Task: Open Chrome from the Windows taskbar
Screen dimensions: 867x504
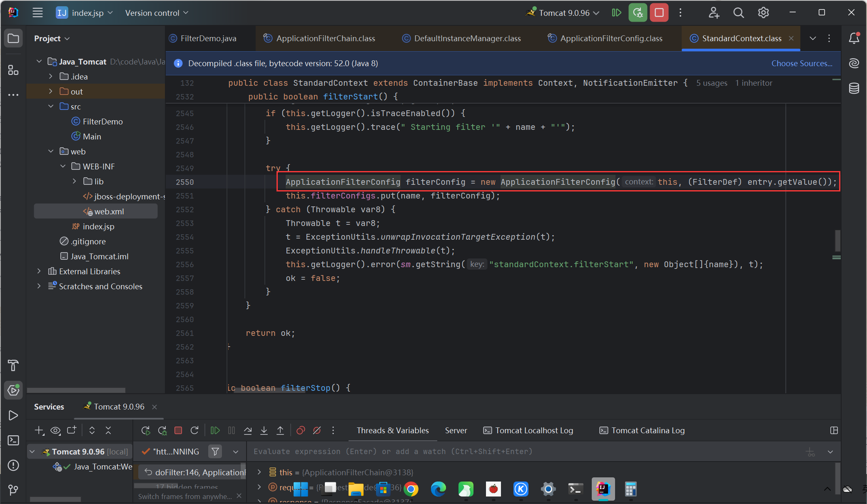Action: click(x=411, y=489)
